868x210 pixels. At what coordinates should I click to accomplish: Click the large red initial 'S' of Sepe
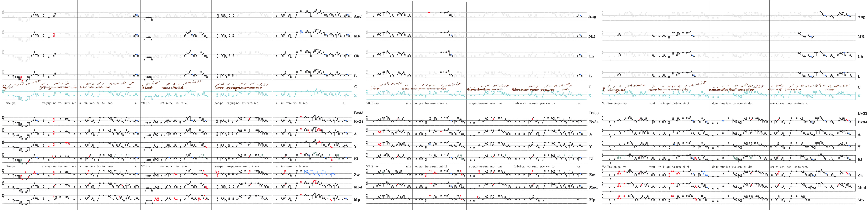4,88
